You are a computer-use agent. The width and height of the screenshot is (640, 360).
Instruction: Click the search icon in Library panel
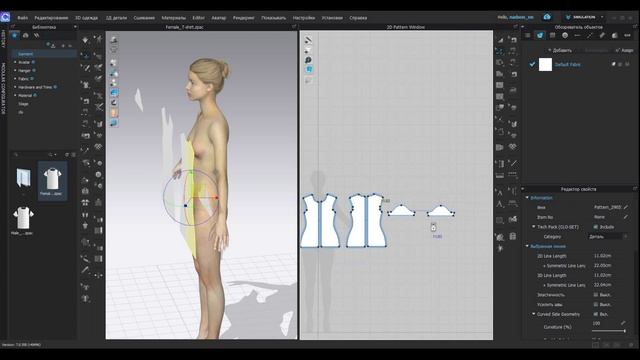point(16,155)
